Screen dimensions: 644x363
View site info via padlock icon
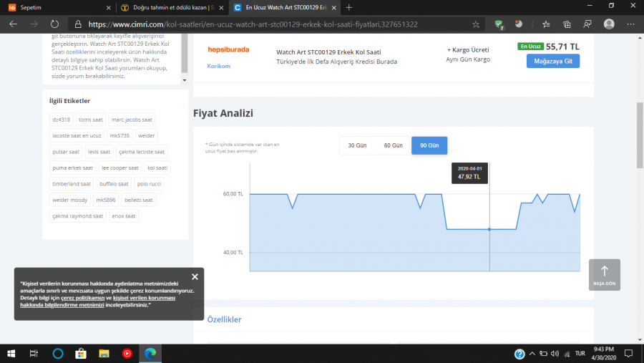(78, 24)
